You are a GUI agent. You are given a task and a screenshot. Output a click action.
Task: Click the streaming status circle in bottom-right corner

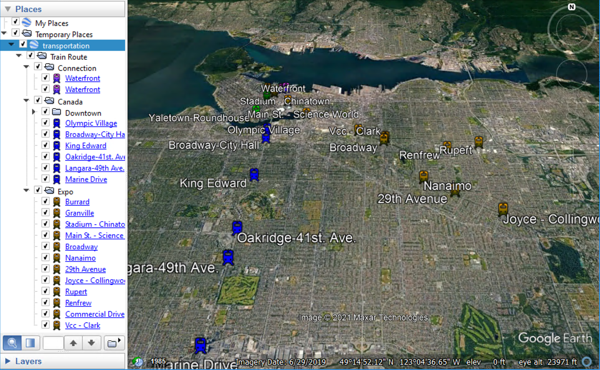pyautogui.click(x=587, y=361)
